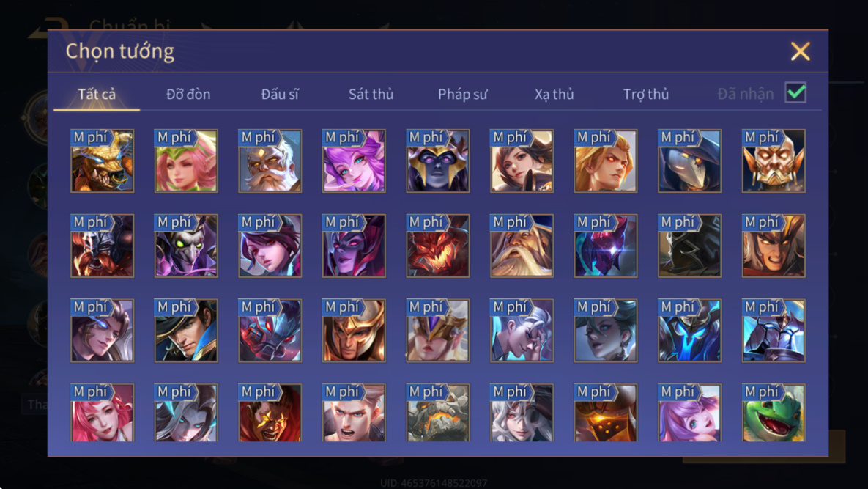Show the Sát thủ hero category

[x=371, y=94]
